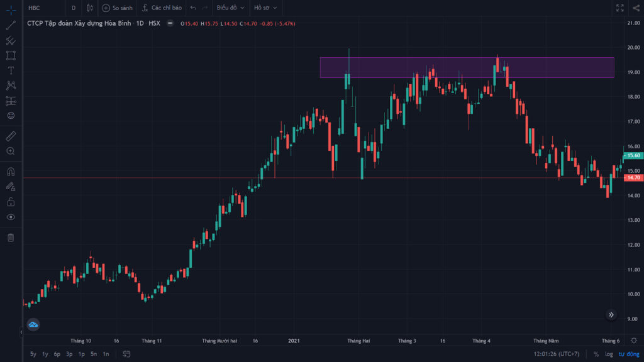
Task: Open the Hồ sơ dropdown
Action: click(265, 8)
